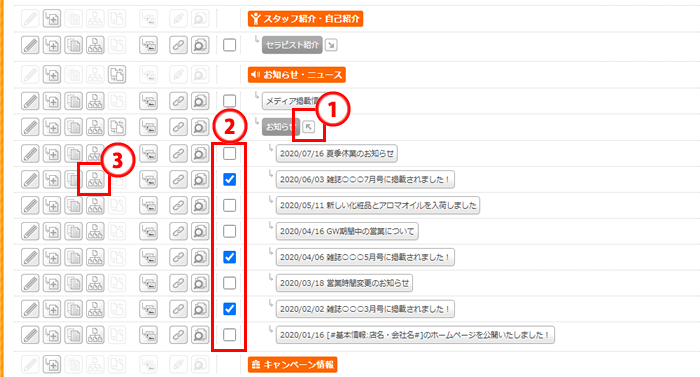The width and height of the screenshot is (700, 377).
Task: Collapse child pages of お知らせ
Action: tap(308, 127)
